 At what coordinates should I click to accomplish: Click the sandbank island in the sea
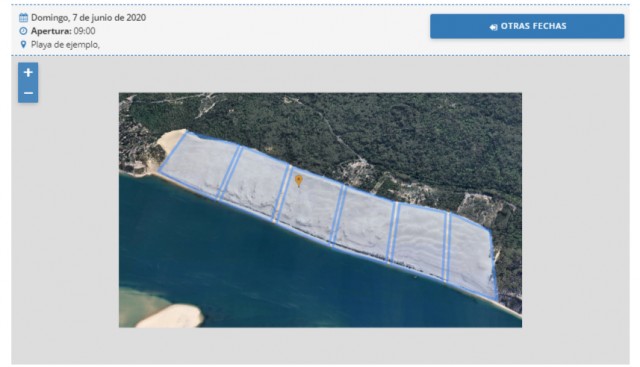click(x=171, y=316)
